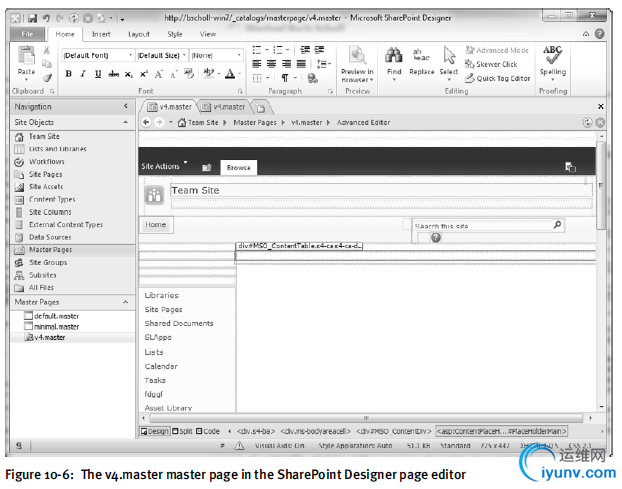Collapse the Site Objects section
This screenshot has height=489, width=622.
[x=125, y=122]
